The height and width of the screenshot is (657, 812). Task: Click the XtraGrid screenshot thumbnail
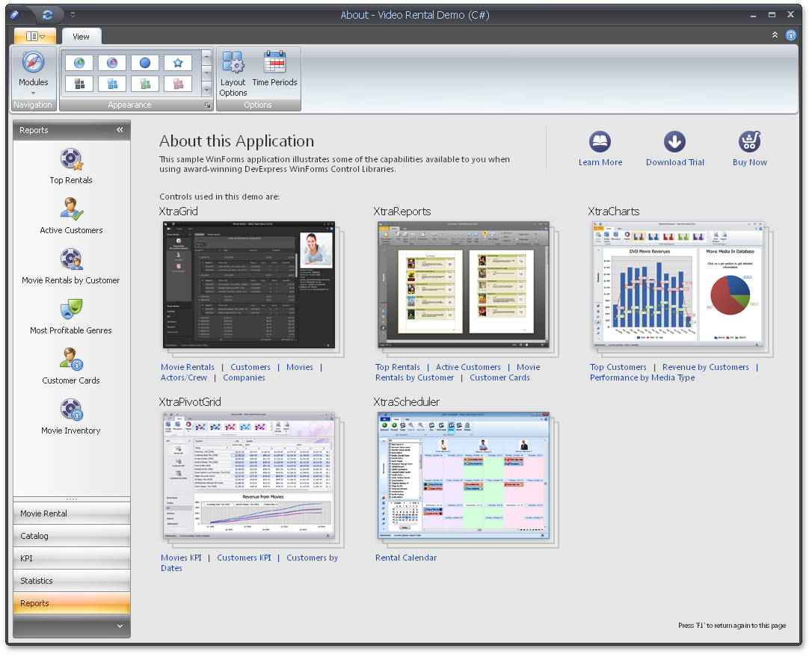[x=250, y=285]
